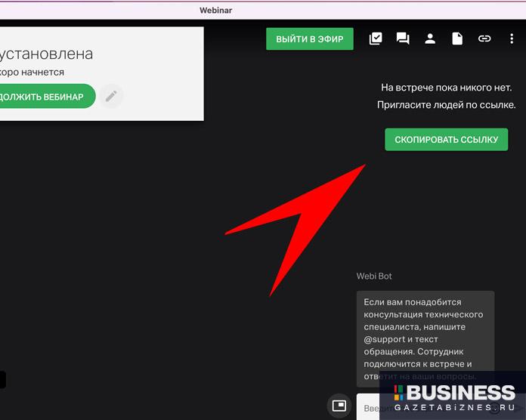The width and height of the screenshot is (526, 420).
Task: Show the participants list icon
Action: (430, 39)
